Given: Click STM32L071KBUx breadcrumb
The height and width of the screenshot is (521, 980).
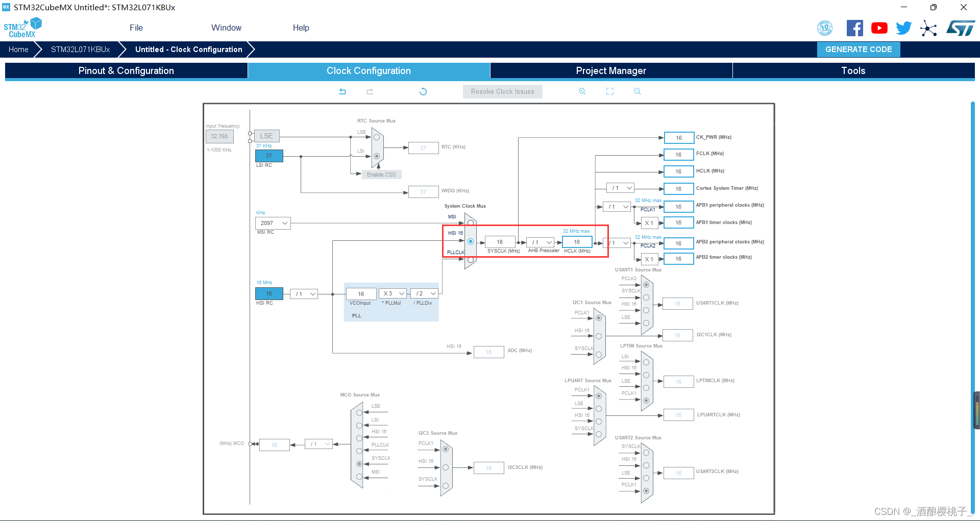Looking at the screenshot, I should click(80, 49).
